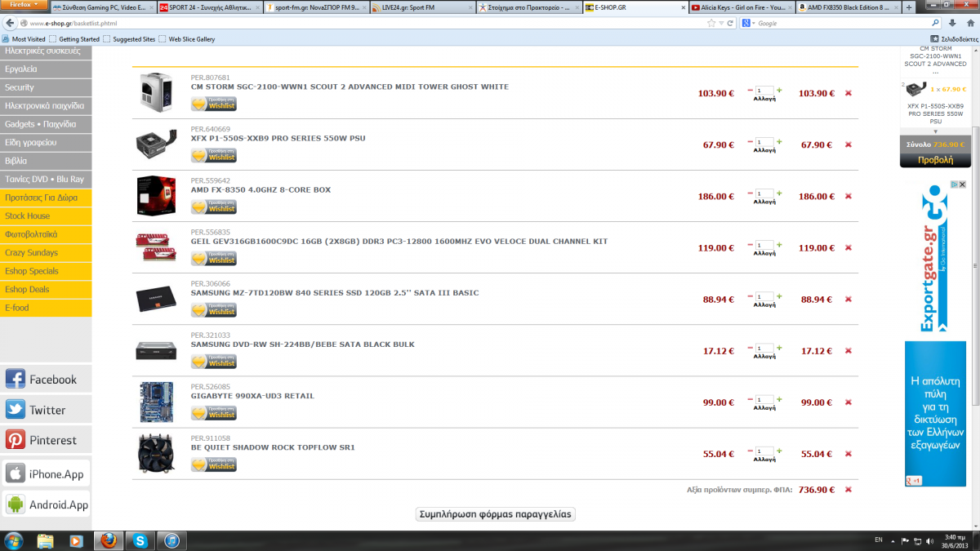Open Gadgets • Παιχνίδια category
980x551 pixels.
[46, 124]
